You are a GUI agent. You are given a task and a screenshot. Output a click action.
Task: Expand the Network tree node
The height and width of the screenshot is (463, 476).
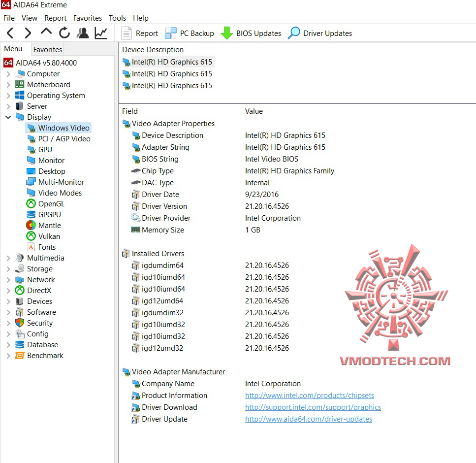point(8,279)
